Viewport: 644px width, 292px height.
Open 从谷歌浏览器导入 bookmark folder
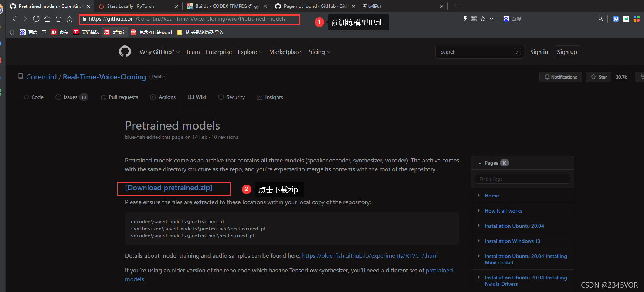tap(200, 32)
